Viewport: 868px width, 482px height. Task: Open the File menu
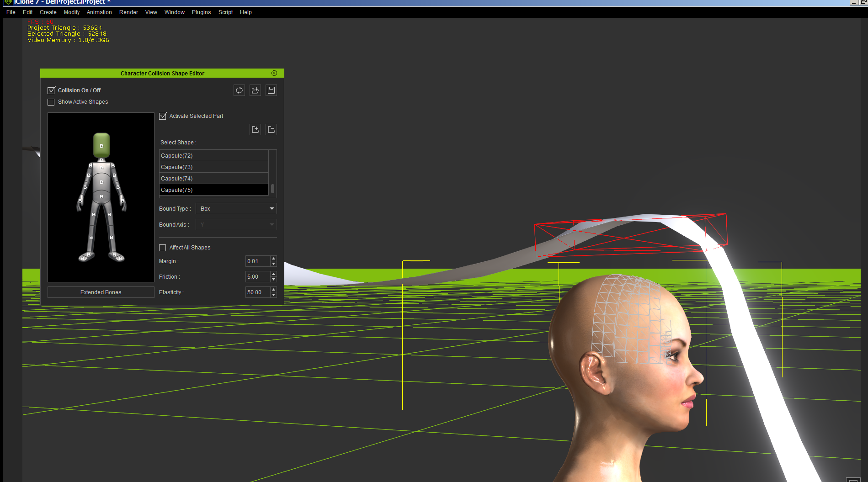point(11,12)
